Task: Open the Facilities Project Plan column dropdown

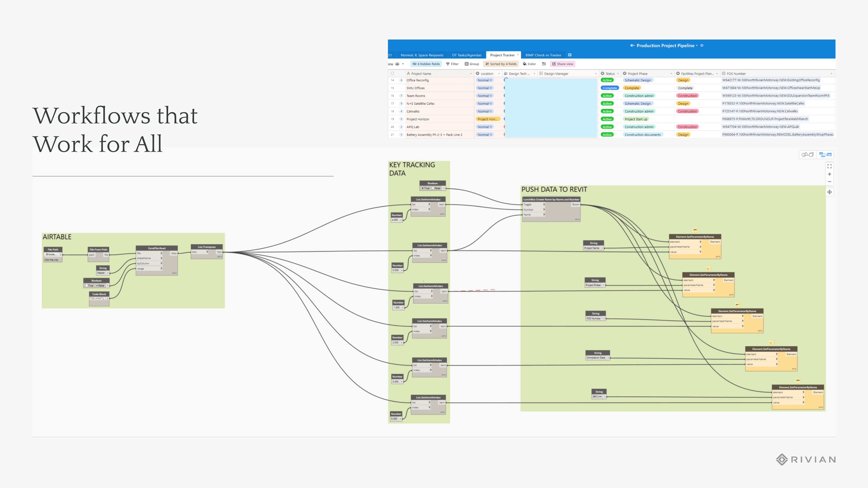Action: tap(717, 74)
